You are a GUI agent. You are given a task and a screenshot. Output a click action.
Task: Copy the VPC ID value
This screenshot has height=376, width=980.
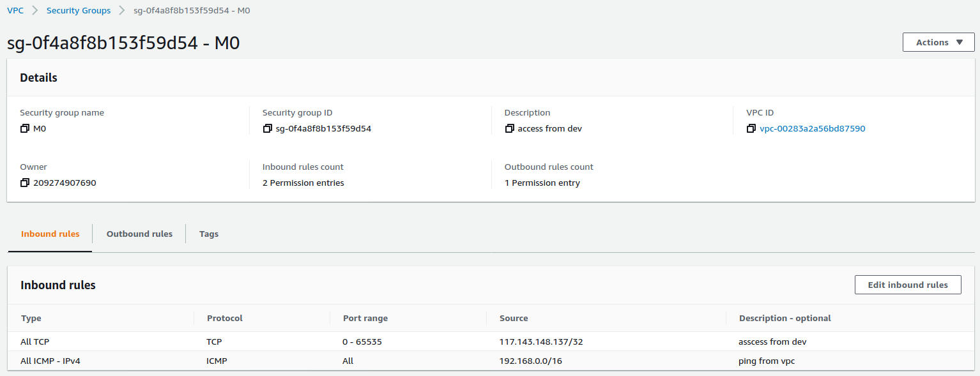coord(751,128)
